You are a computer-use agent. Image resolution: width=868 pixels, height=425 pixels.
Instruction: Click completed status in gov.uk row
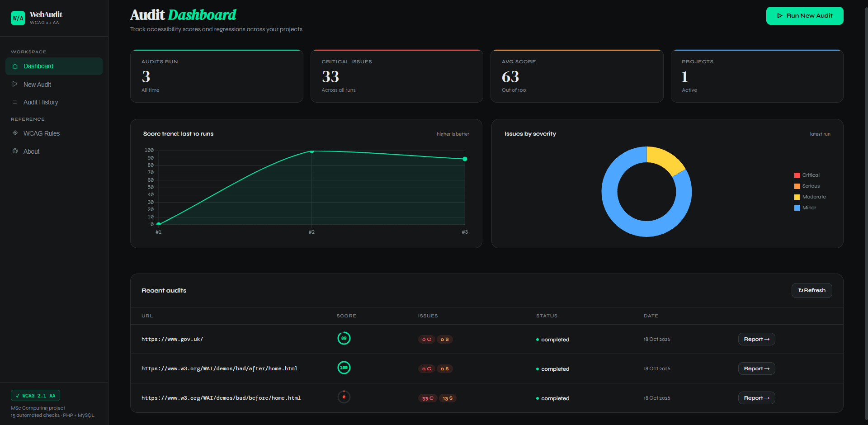pyautogui.click(x=552, y=340)
